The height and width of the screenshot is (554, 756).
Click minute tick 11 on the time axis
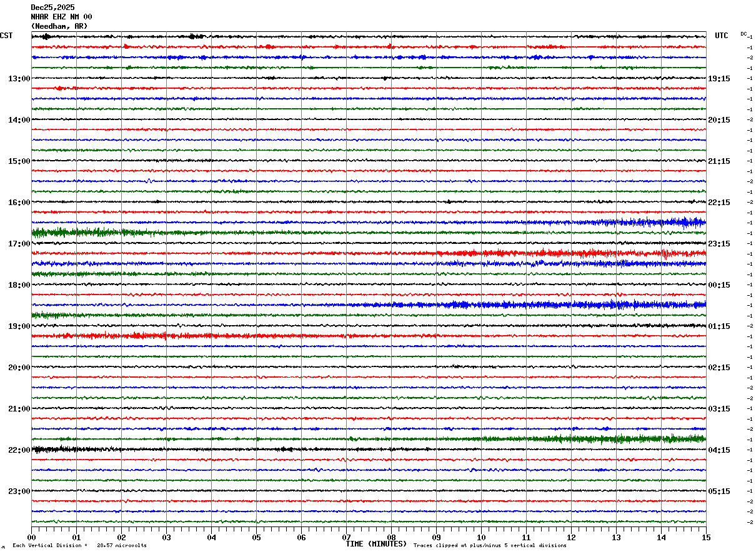[526, 537]
